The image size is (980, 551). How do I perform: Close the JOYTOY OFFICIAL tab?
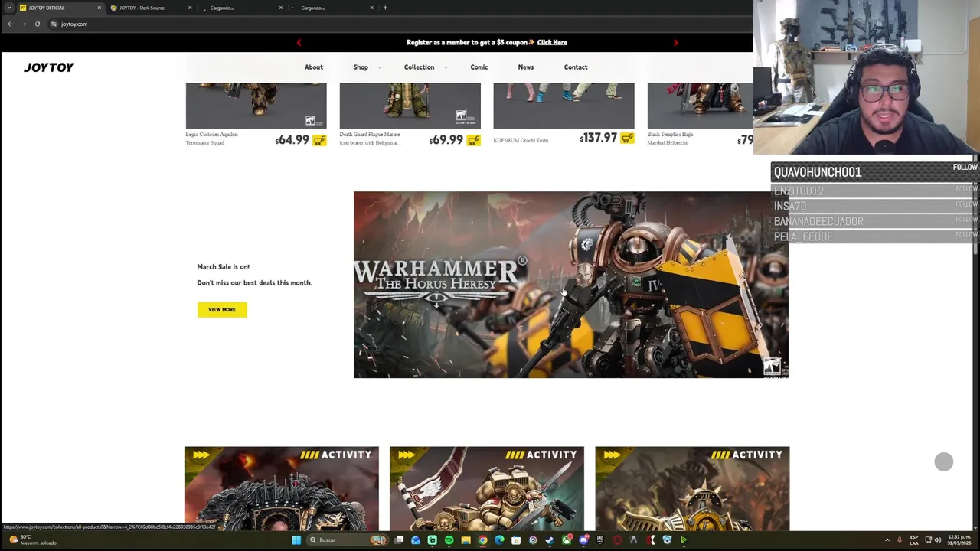(99, 8)
